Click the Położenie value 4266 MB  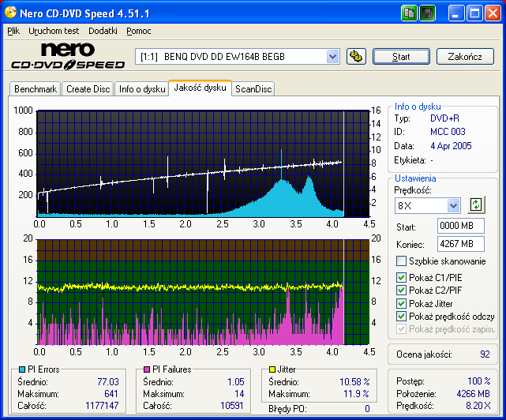473,394
